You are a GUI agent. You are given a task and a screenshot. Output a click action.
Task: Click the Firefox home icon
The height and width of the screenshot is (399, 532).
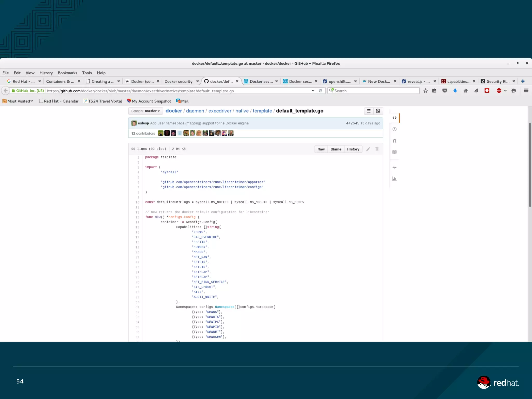click(465, 91)
